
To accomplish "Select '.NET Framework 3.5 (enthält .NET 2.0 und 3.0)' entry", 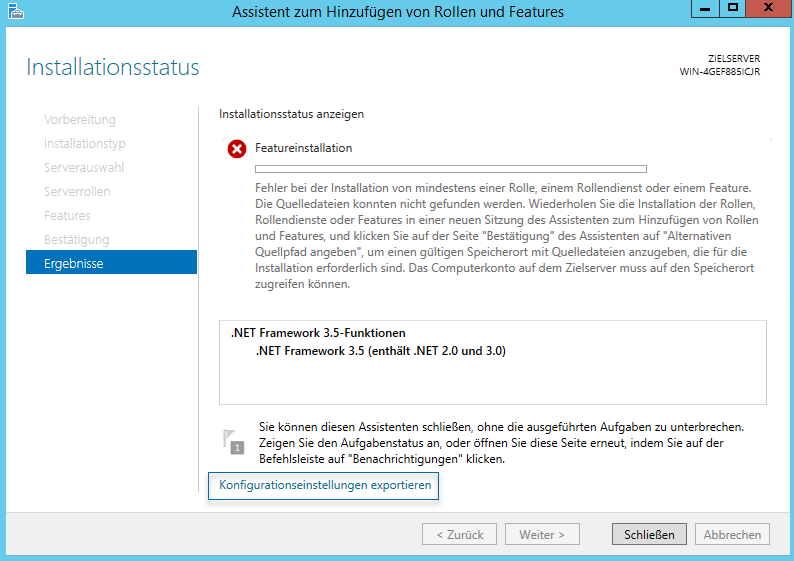I will [x=381, y=351].
